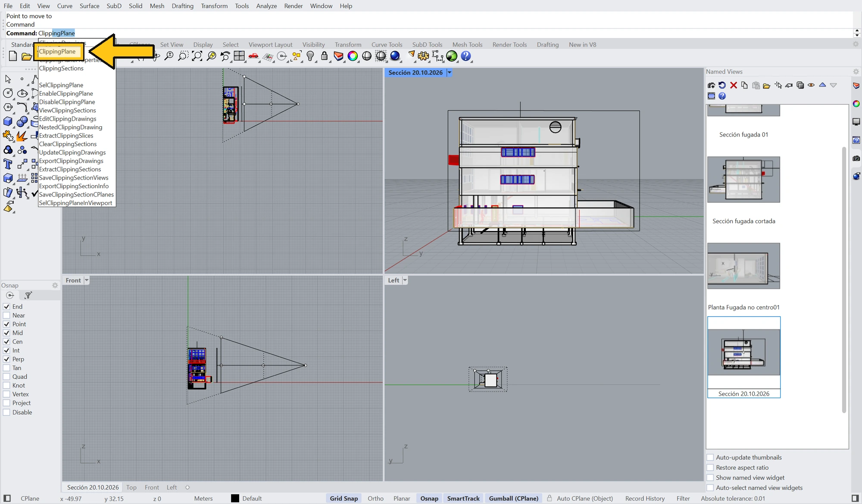Click the Zoom Extents toolbar icon
Screen dimensions: 862x504
point(197,56)
